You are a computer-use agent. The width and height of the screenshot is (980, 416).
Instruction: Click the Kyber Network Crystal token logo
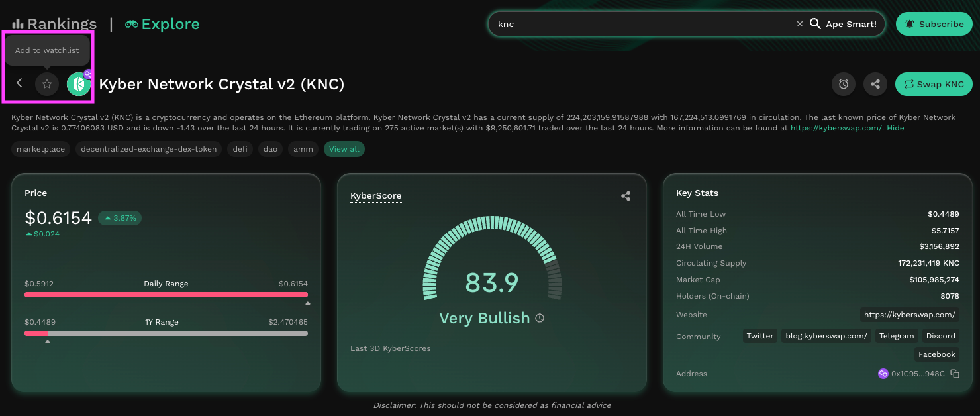click(x=79, y=84)
